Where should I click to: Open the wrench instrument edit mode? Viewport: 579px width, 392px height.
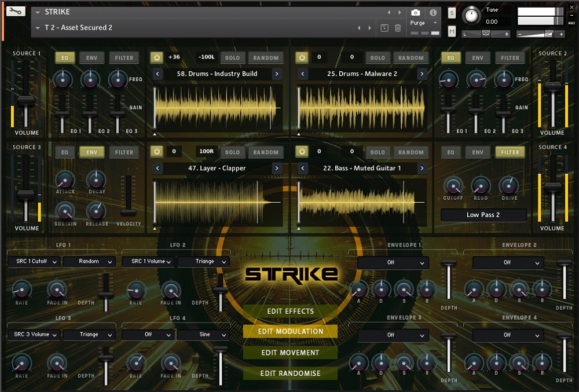pos(16,12)
